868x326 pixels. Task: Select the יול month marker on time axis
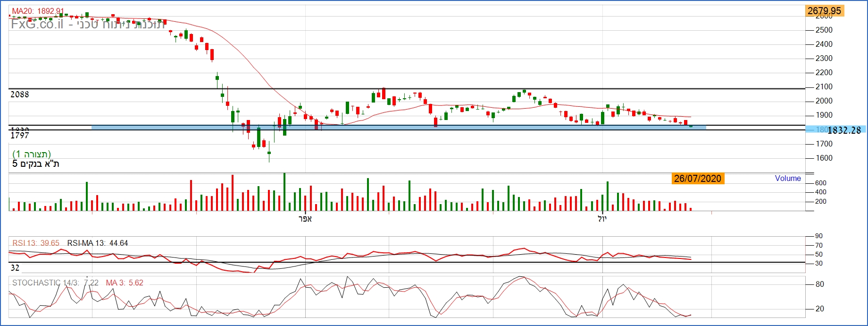point(602,219)
